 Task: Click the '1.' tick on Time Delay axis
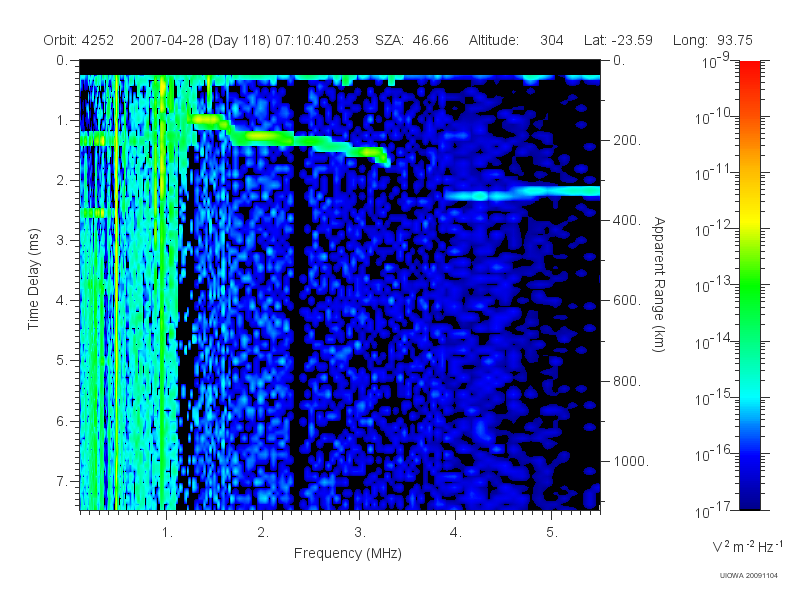coord(62,121)
